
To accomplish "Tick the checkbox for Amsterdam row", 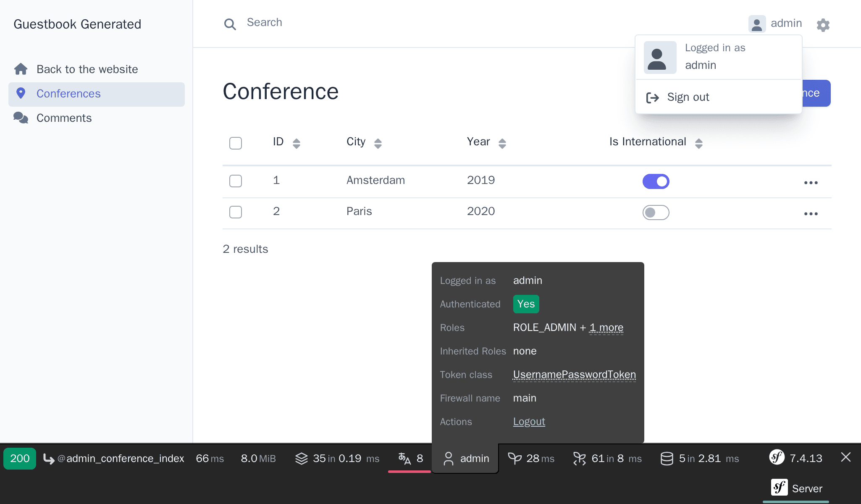I will pyautogui.click(x=236, y=181).
